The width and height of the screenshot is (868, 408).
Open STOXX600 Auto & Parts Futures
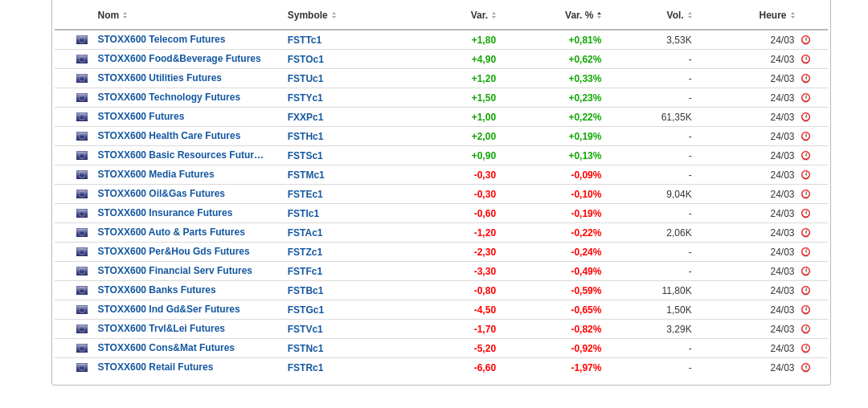pos(171,232)
